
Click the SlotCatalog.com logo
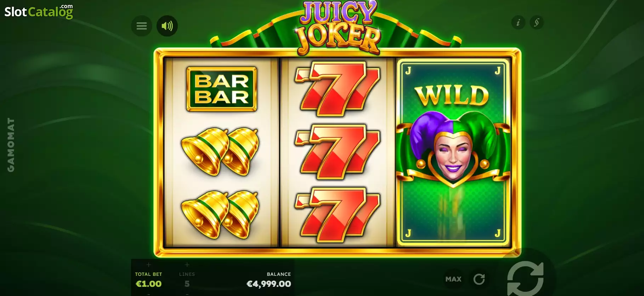coord(39,11)
